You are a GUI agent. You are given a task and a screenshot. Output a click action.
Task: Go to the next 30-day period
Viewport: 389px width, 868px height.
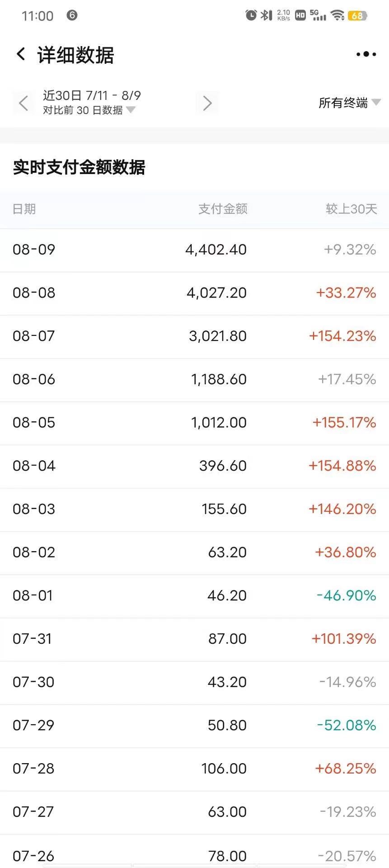click(207, 103)
